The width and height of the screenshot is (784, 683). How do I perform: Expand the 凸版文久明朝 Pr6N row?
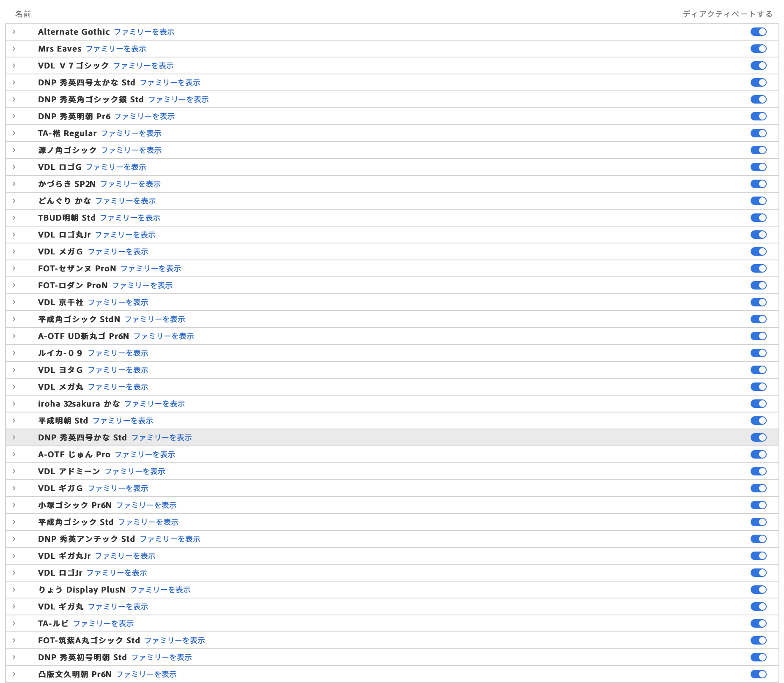tap(14, 674)
